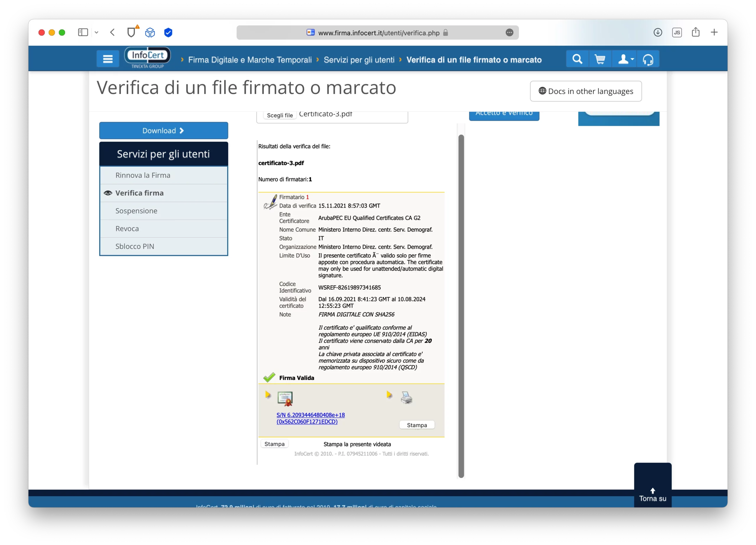Click 'ArubaPEC EU Qualified Certificates CA G2' text
This screenshot has height=545, width=756.
(369, 218)
